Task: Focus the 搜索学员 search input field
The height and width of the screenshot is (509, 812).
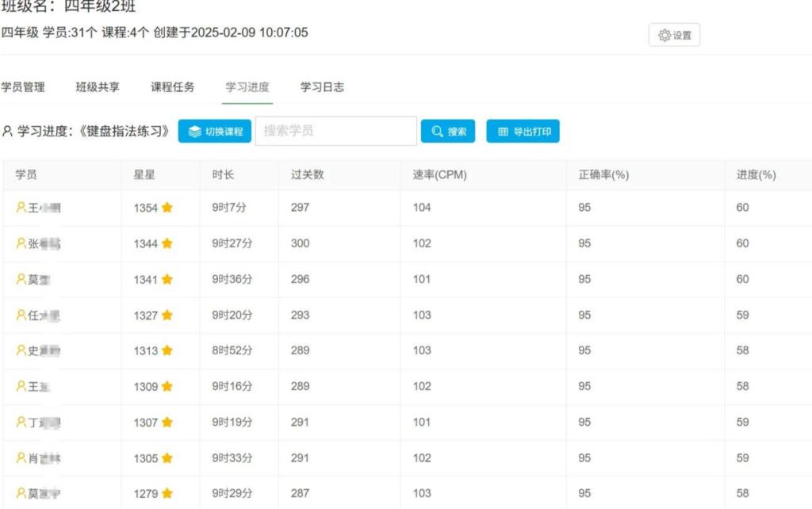Action: coord(335,131)
